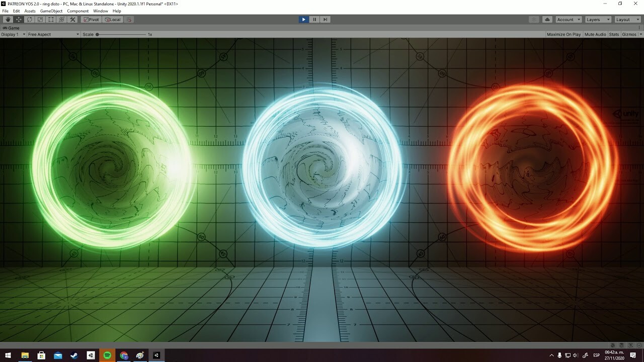The height and width of the screenshot is (362, 644).
Task: Mute game audio from the Game view
Action: click(595, 34)
